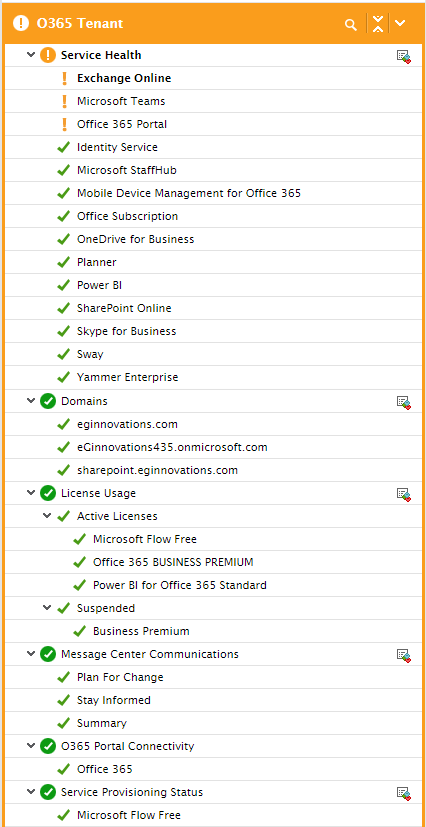Click the warning icon next to Exchange Online
Image resolution: width=426 pixels, height=827 pixels.
click(64, 79)
